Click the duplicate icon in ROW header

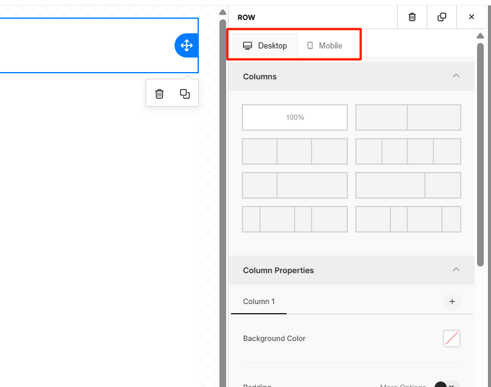click(442, 17)
